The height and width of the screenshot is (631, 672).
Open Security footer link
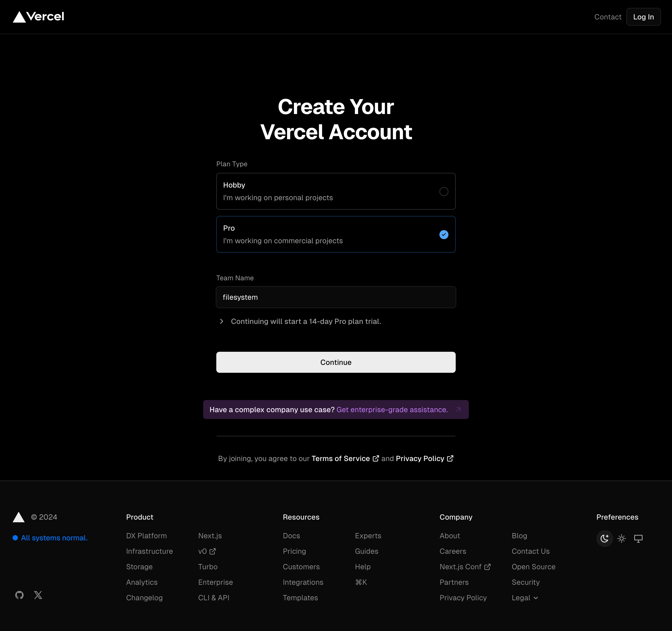tap(525, 582)
